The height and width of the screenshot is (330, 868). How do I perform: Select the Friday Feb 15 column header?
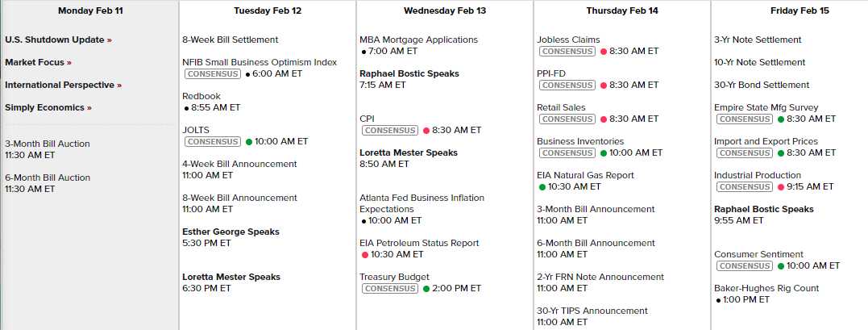pyautogui.click(x=788, y=11)
